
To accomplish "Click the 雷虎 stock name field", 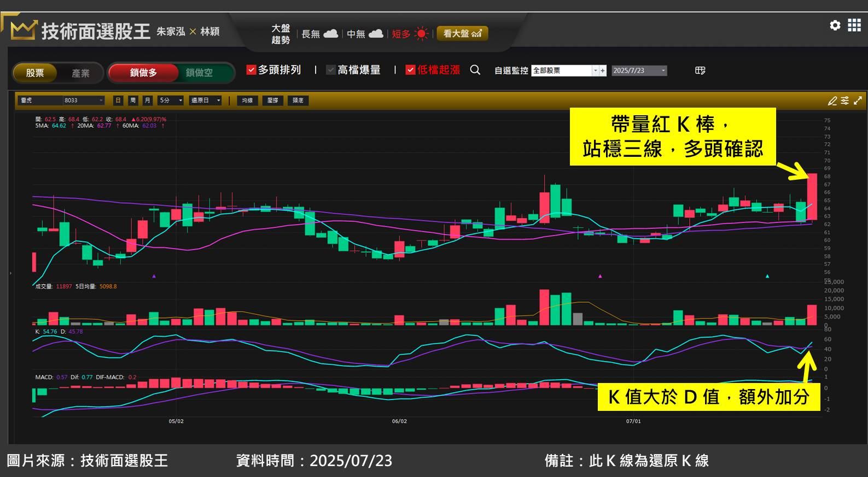I will (x=39, y=101).
